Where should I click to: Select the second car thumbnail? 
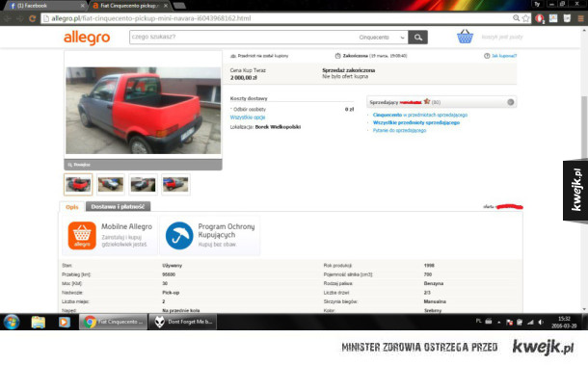click(x=110, y=184)
